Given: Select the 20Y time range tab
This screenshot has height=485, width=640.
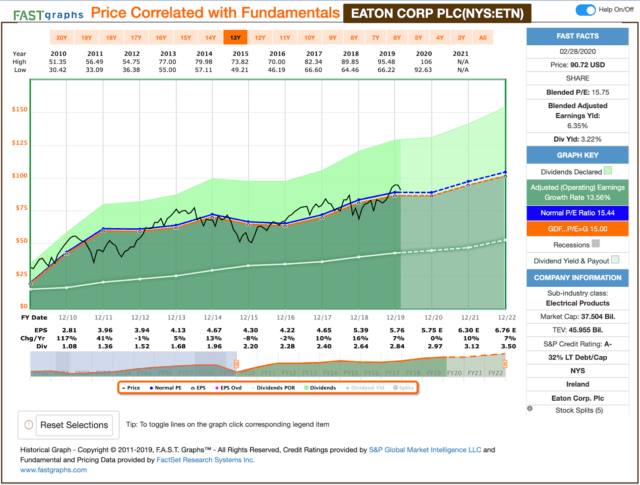Looking at the screenshot, I should (x=62, y=38).
